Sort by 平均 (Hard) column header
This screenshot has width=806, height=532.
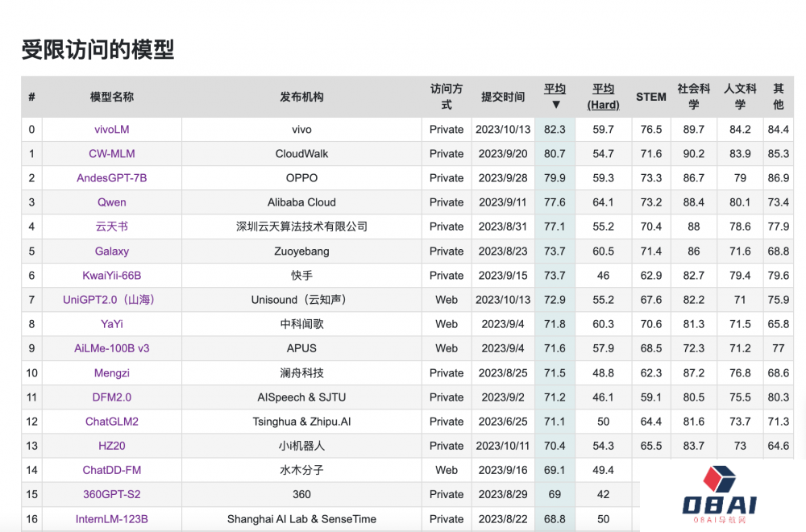click(x=603, y=97)
